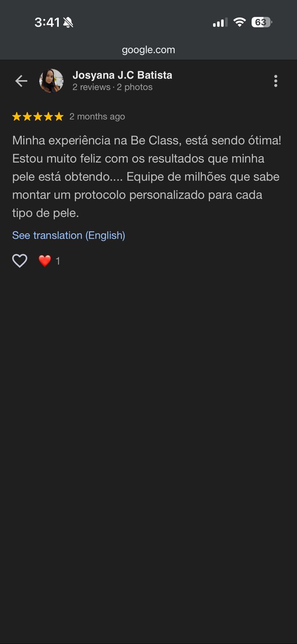Open Josyana's profile picture
Viewport: 297px width, 644px height.
tap(51, 81)
